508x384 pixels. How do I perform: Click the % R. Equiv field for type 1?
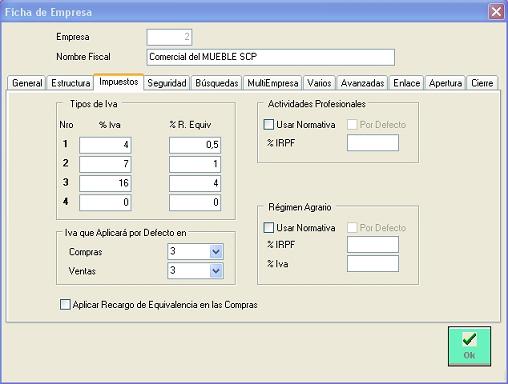click(195, 145)
